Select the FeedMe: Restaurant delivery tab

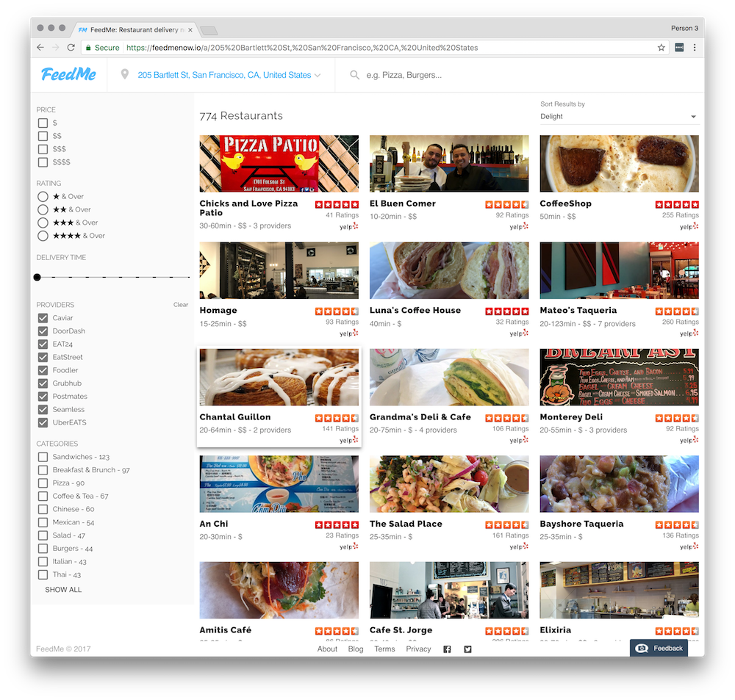coord(136,29)
